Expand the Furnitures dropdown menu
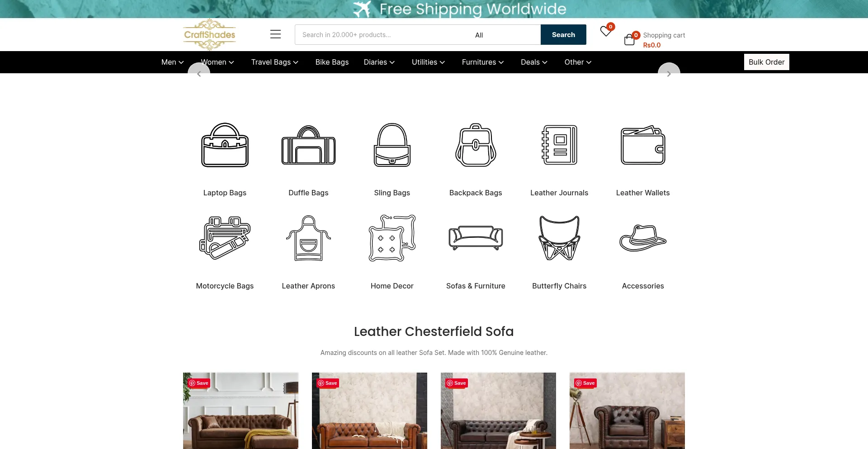Image resolution: width=868 pixels, height=449 pixels. [483, 62]
